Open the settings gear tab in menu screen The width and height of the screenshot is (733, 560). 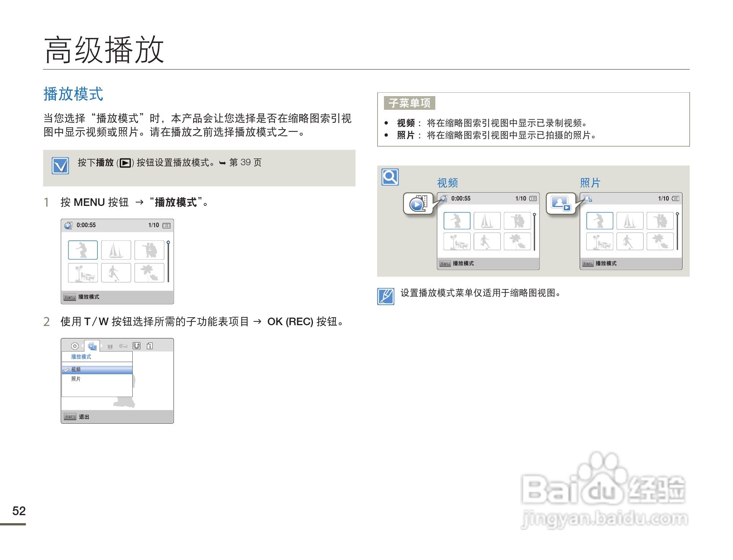[x=75, y=346]
